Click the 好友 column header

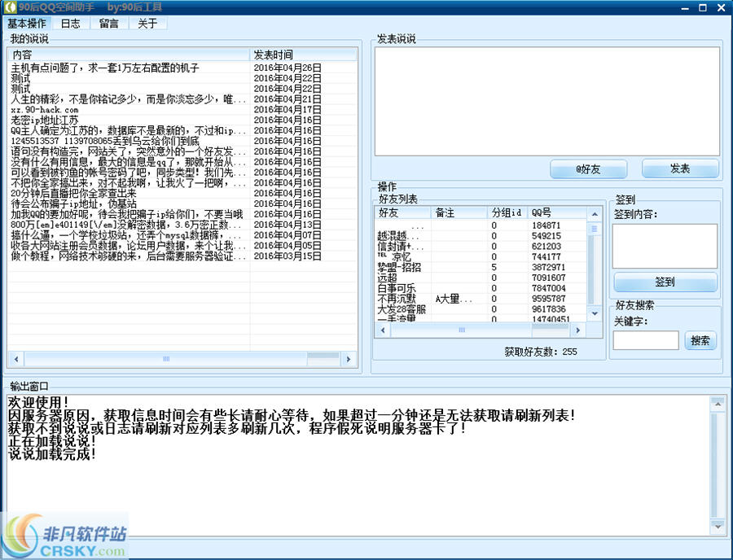(x=402, y=212)
